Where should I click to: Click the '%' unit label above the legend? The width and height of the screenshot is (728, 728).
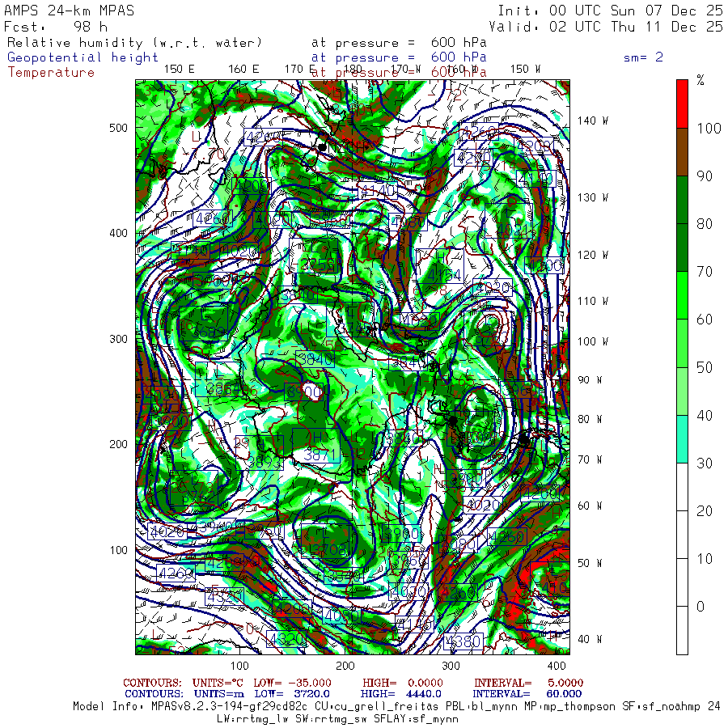(700, 80)
